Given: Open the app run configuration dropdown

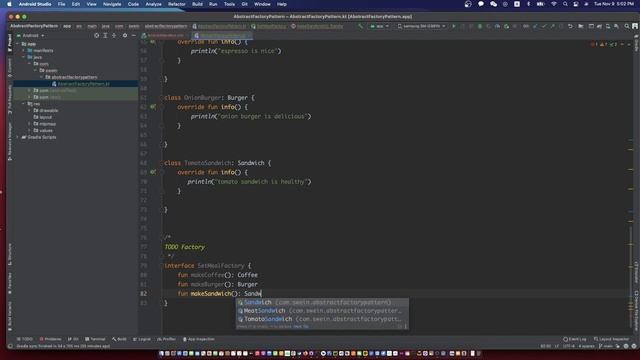Looking at the screenshot, I should [380, 26].
